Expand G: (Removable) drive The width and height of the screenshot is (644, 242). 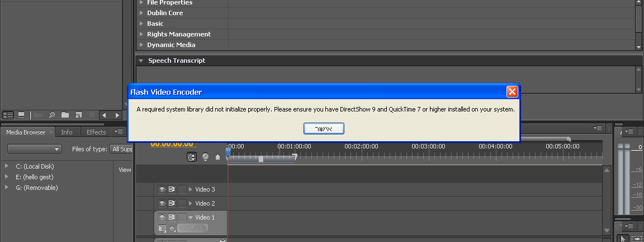[x=7, y=187]
